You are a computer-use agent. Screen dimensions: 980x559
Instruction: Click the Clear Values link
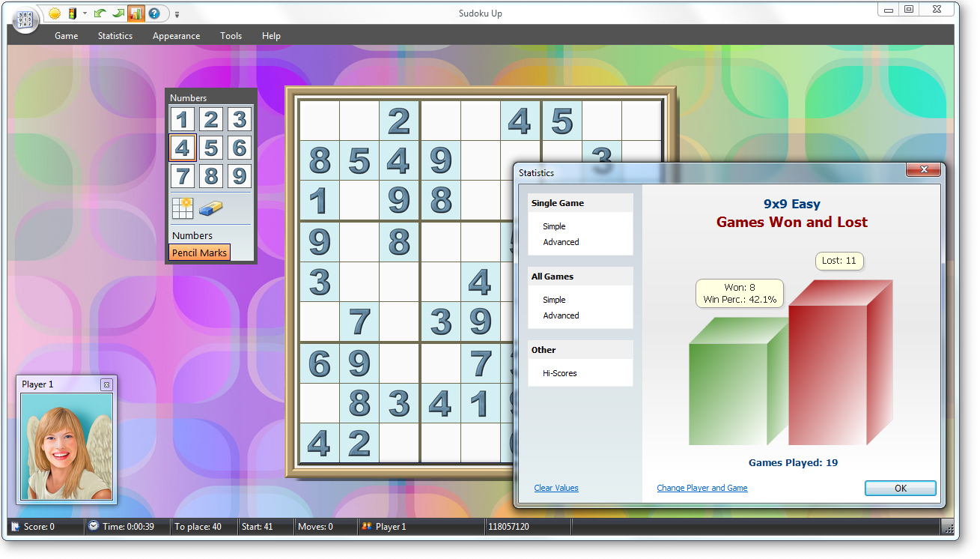coord(556,488)
